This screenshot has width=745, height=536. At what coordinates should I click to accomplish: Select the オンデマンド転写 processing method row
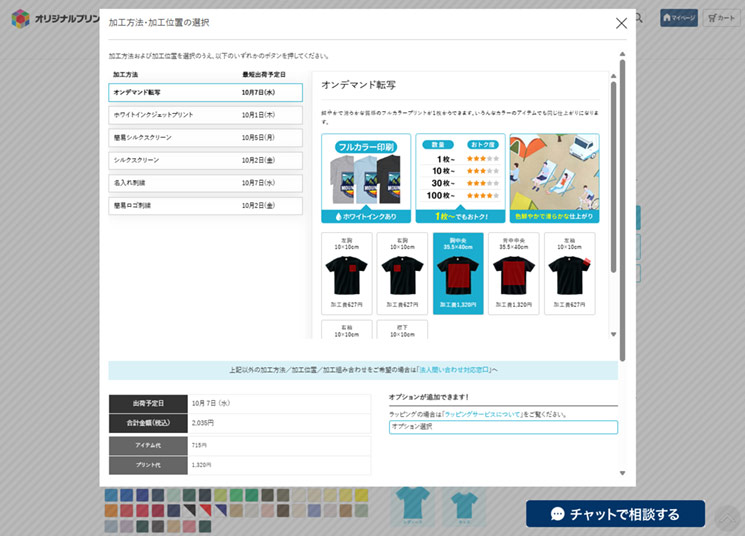tap(205, 92)
